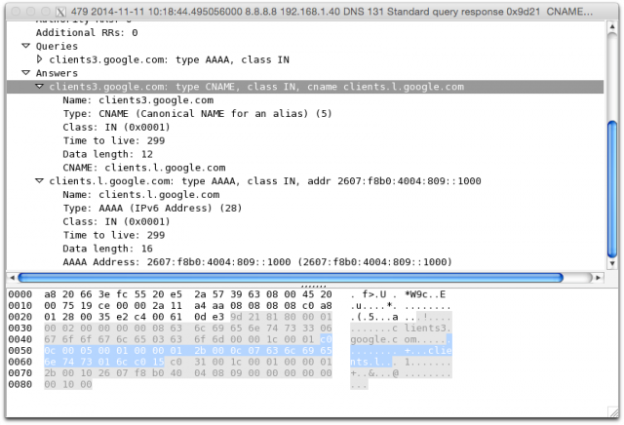Image resolution: width=624 pixels, height=425 pixels.
Task: Select 'Type: AAAA (IPv6 Address) (28)' row
Action: point(152,208)
